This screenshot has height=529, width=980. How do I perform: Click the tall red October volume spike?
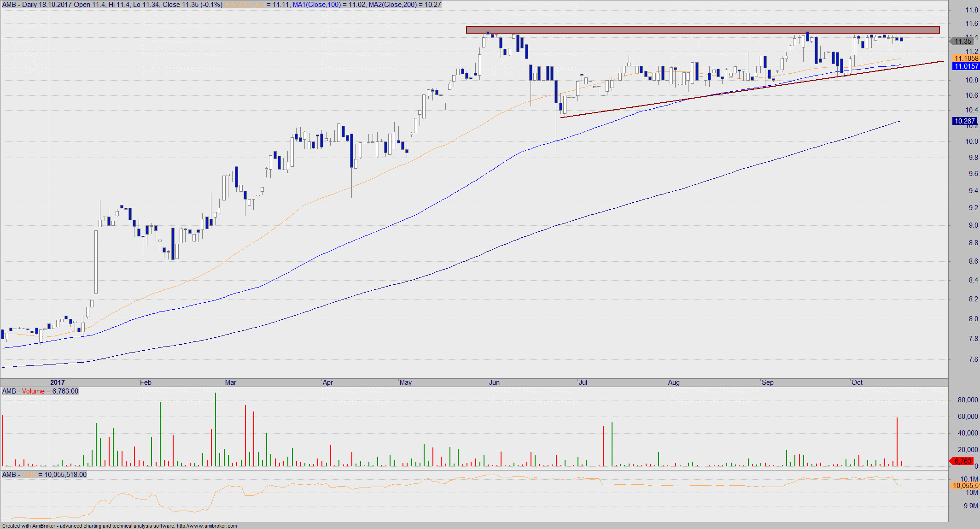(897, 441)
